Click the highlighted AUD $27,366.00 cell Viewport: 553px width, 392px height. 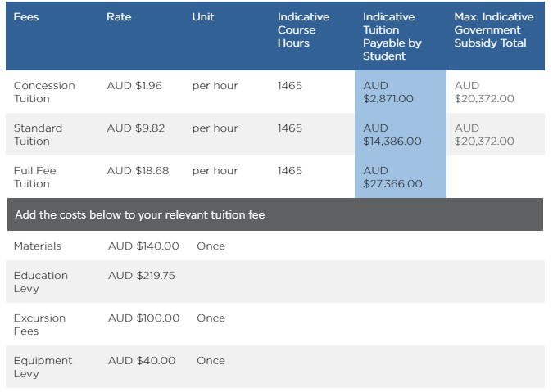click(x=401, y=177)
